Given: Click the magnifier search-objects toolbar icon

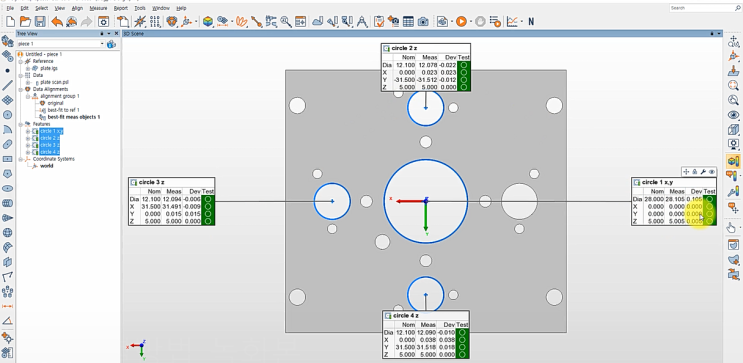Looking at the screenshot, I should point(286,21).
